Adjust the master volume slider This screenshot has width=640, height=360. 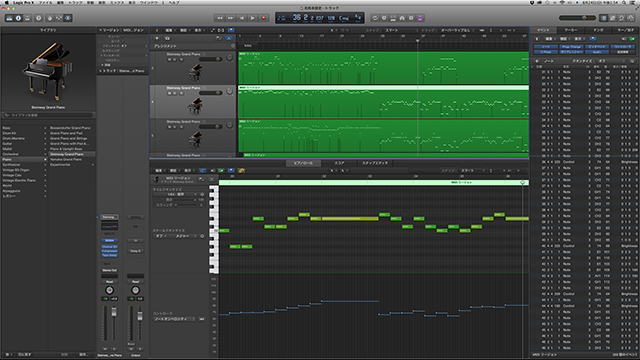[x=577, y=18]
